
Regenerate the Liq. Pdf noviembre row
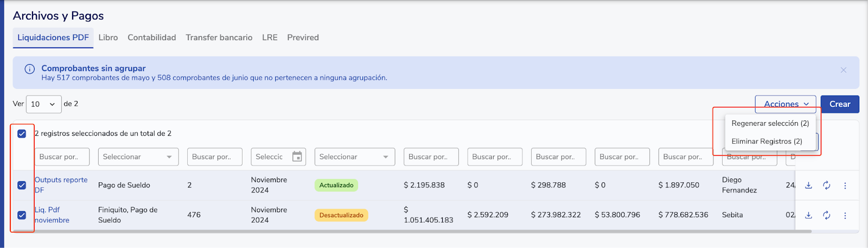(826, 215)
